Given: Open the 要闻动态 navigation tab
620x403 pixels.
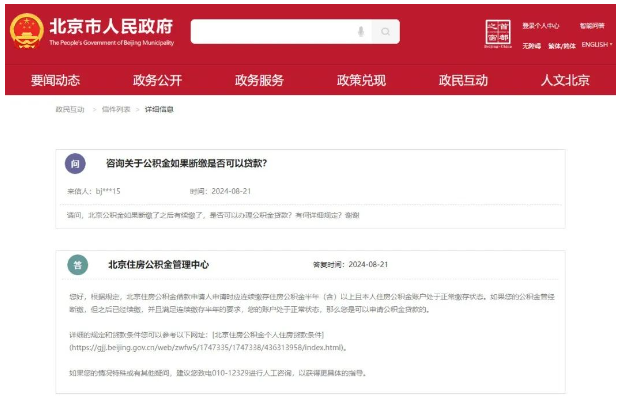Looking at the screenshot, I should point(55,80).
